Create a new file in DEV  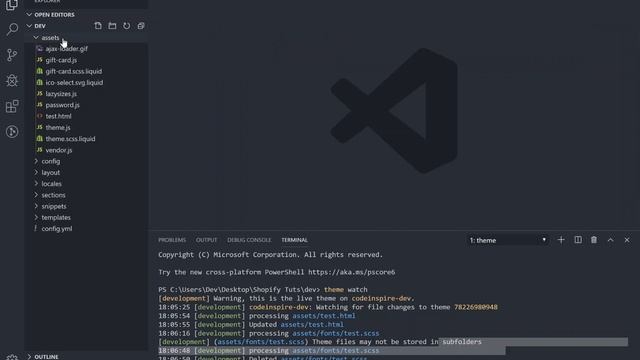coord(98,26)
